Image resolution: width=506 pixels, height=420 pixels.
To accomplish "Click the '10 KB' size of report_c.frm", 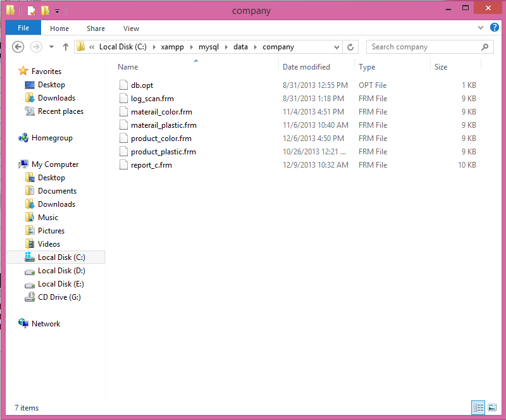I will click(467, 165).
